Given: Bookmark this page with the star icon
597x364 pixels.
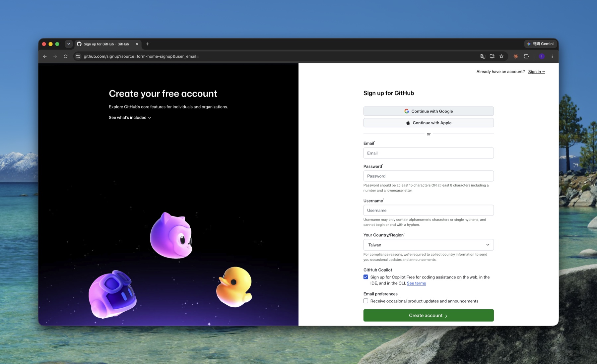Looking at the screenshot, I should (x=501, y=56).
